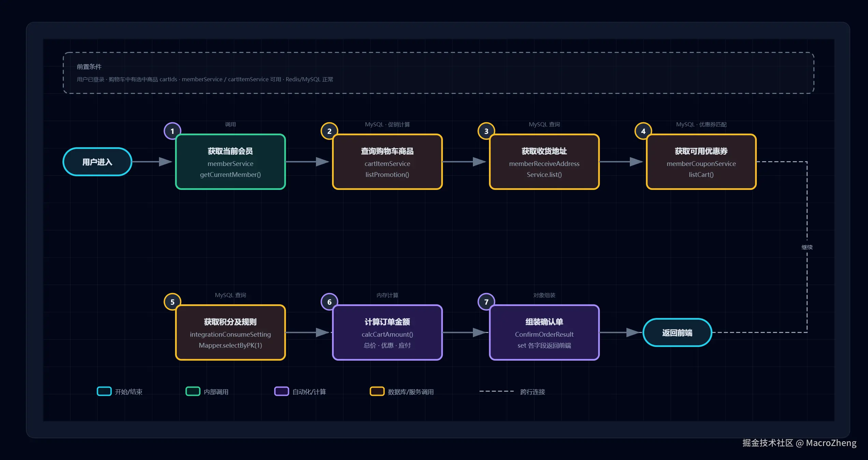The image size is (868, 460).
Task: Click the precondition line mentioning Redis/MySQL 正常
Action: (x=205, y=79)
